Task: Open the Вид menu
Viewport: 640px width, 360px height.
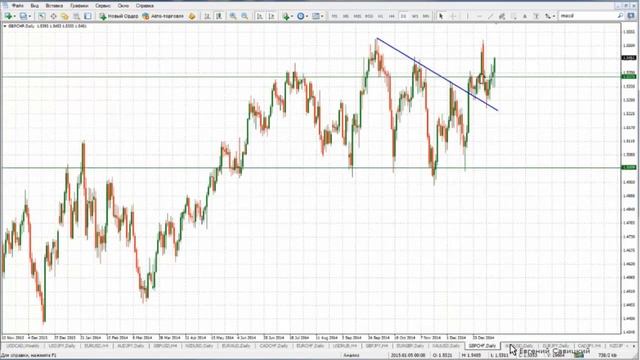Action: tap(35, 6)
